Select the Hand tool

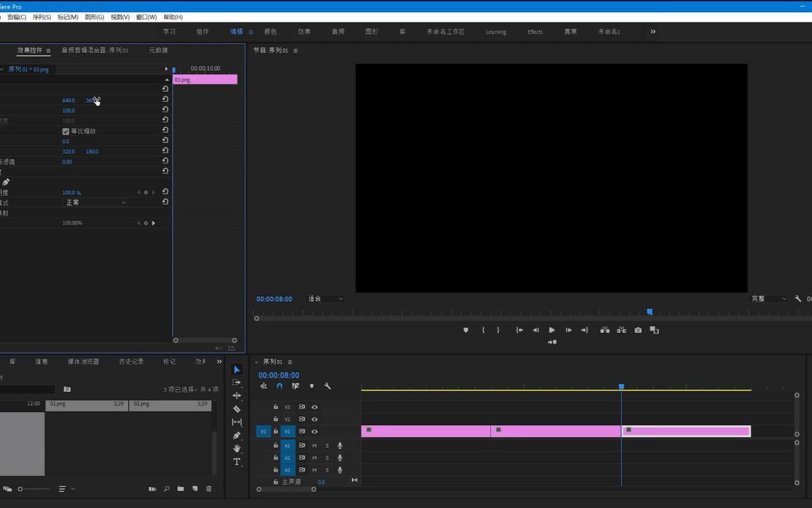coord(236,448)
